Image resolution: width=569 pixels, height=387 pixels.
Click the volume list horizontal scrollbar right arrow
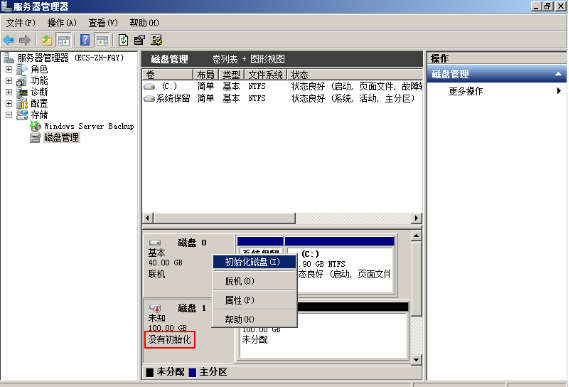click(x=416, y=218)
